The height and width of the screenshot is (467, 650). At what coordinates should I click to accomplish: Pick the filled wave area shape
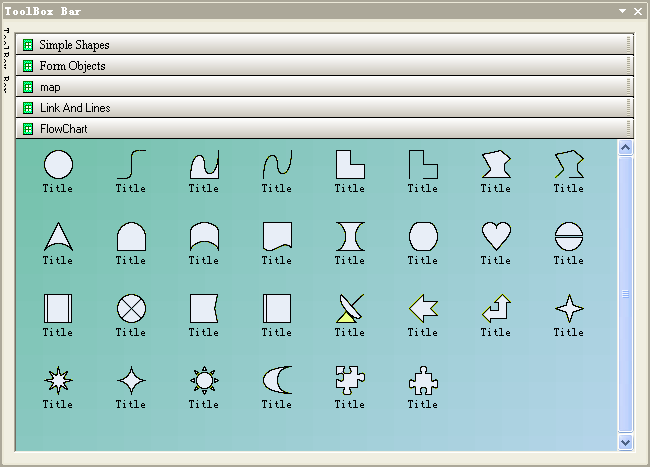204,165
